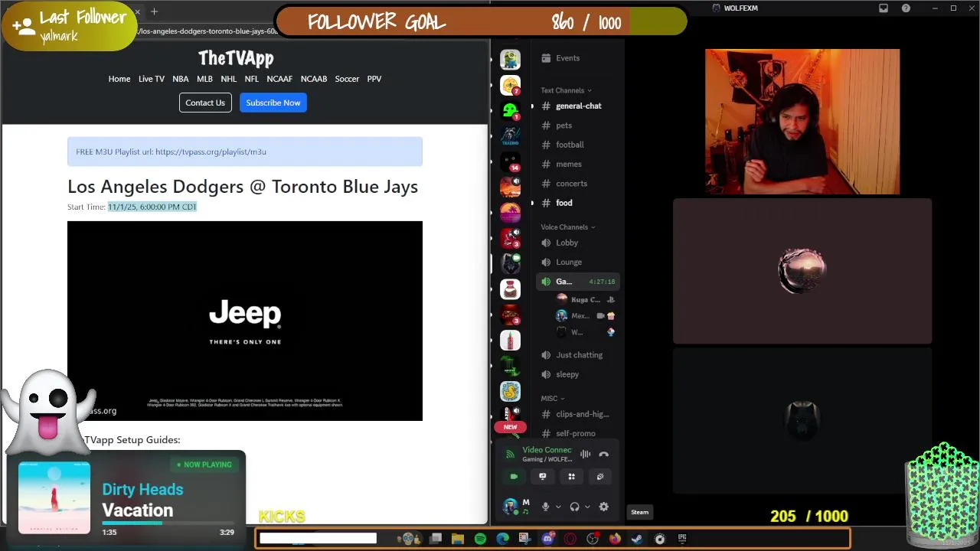The height and width of the screenshot is (551, 980).
Task: Open File Explorer from the taskbar
Action: [x=458, y=539]
